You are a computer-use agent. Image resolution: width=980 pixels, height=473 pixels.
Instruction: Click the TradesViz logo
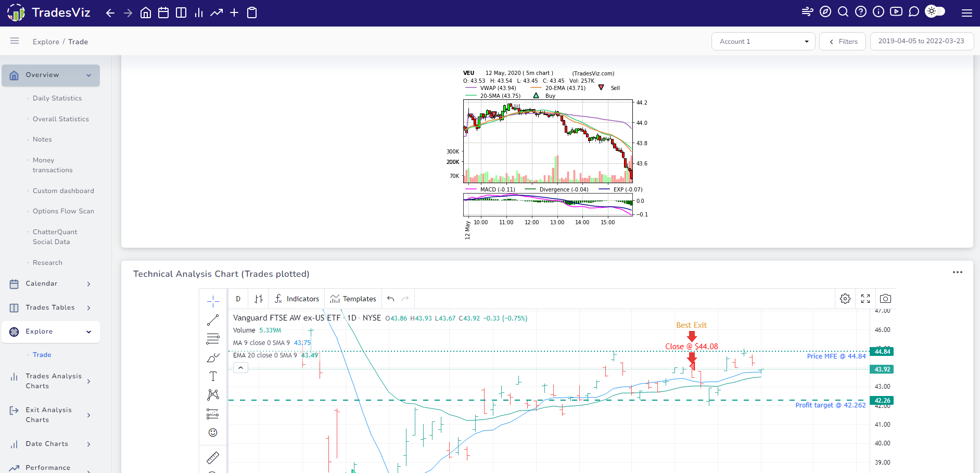[x=48, y=12]
